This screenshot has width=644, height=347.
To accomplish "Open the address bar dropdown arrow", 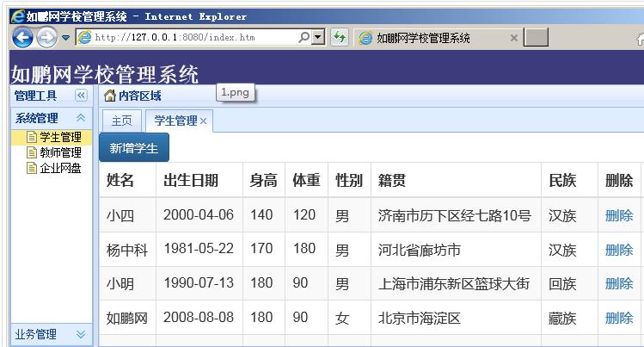I will 318,37.
